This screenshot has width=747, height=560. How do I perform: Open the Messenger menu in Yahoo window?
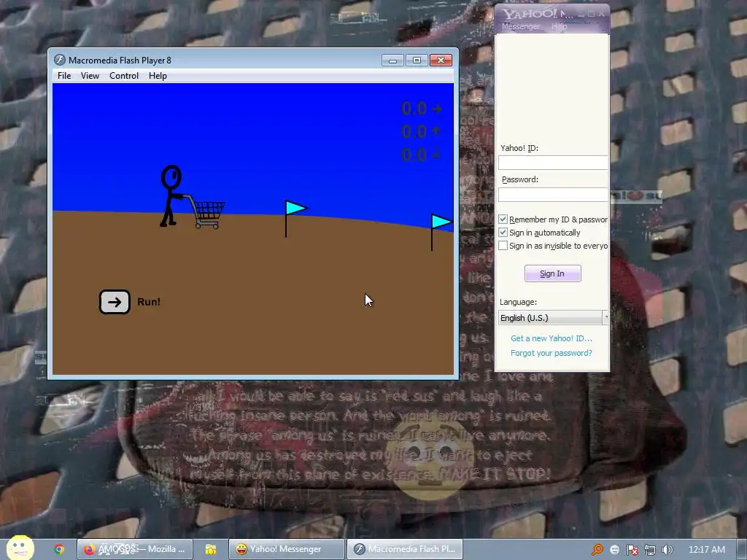pos(521,26)
